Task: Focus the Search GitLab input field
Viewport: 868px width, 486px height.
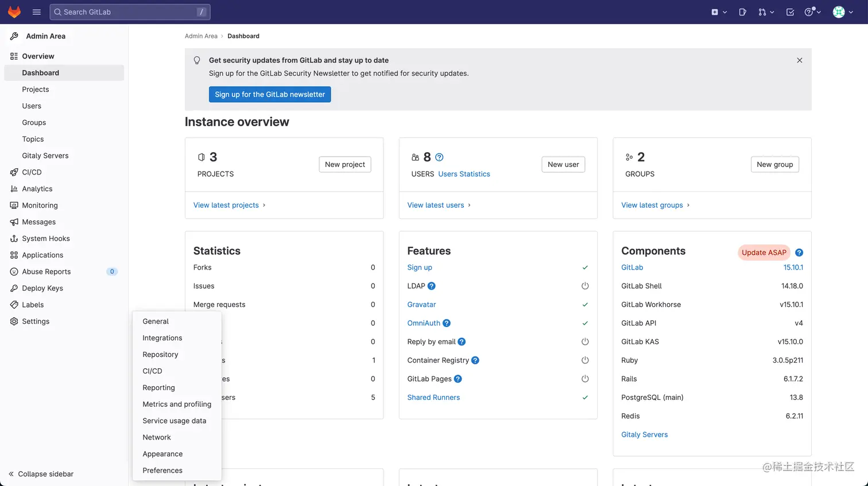Action: click(x=130, y=12)
